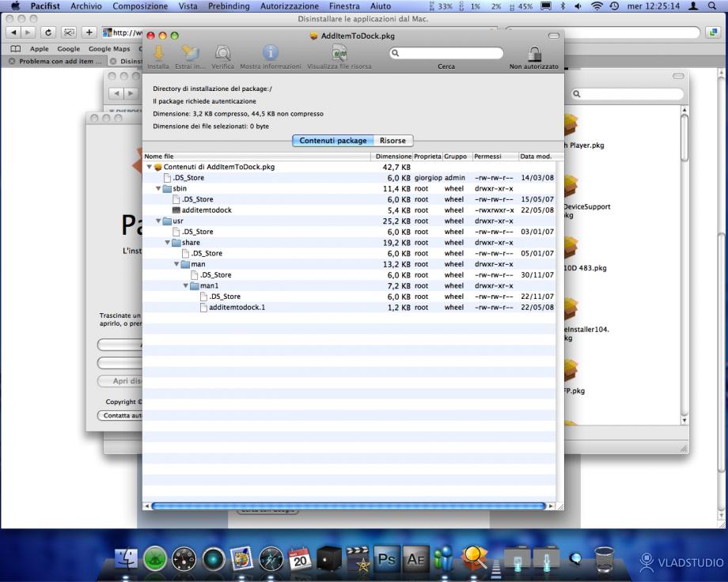Click the Spotlight magnifier in menu bar
Screen dimensions: 728x582
[711, 6]
